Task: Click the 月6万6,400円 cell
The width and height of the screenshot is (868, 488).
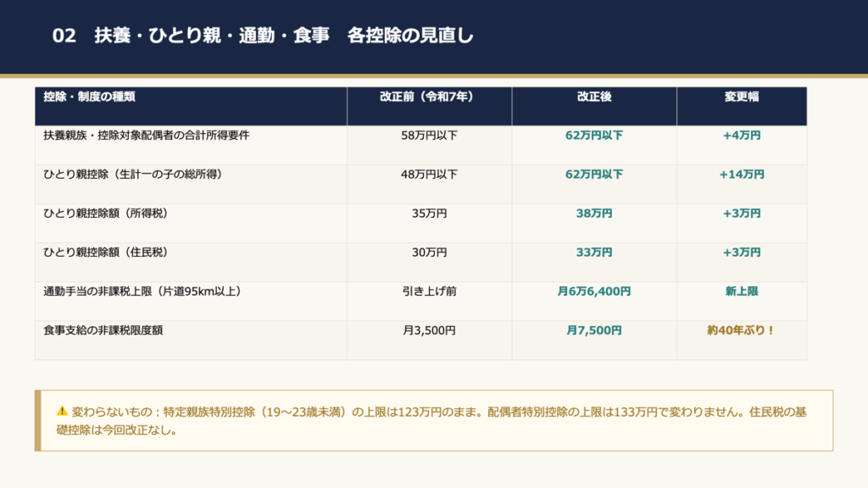Action: [x=593, y=291]
